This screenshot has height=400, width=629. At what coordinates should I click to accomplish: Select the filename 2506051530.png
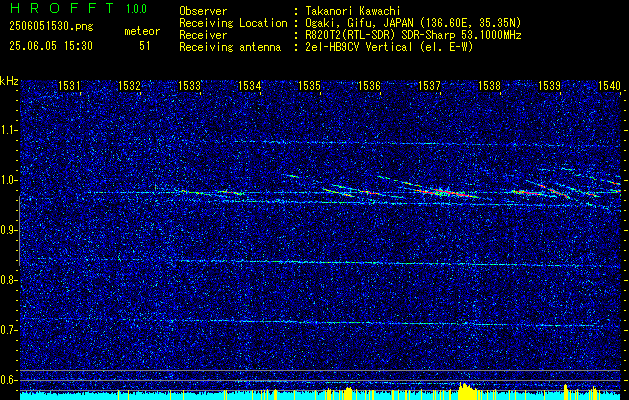tap(51, 27)
